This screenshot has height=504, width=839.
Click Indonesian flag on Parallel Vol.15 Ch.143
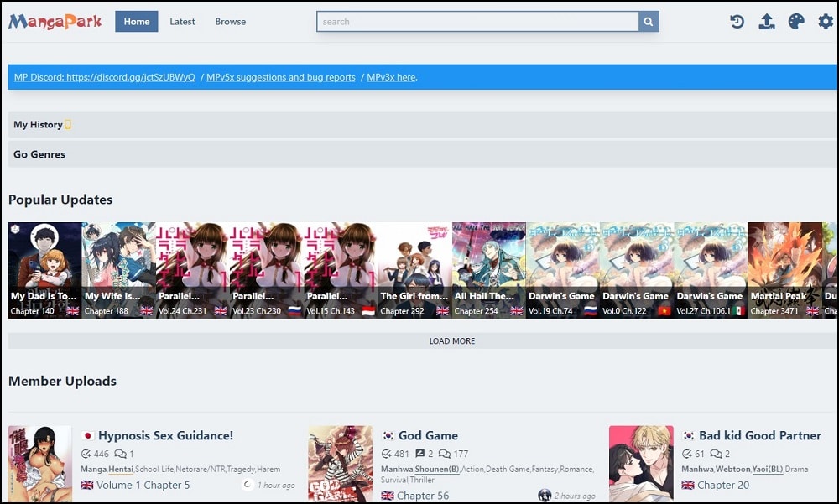pos(368,311)
